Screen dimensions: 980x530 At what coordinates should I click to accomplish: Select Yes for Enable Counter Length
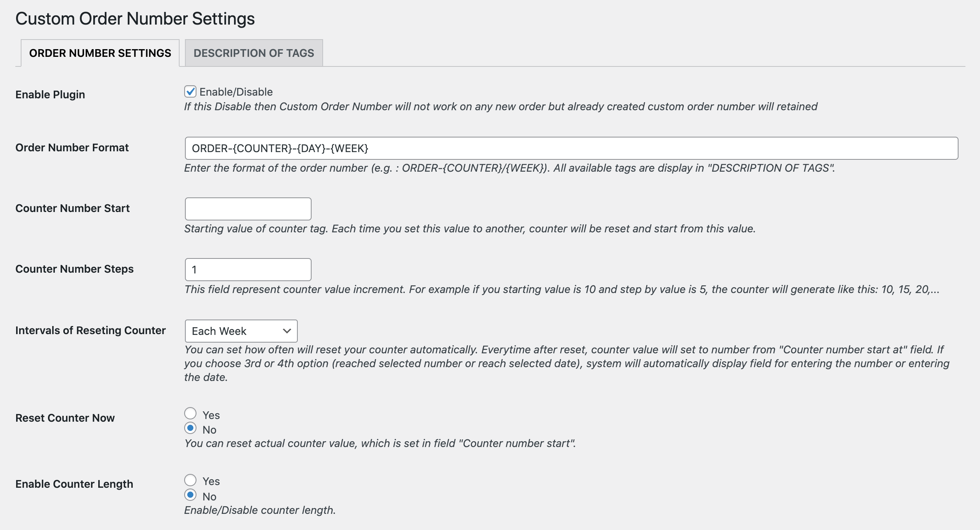coord(191,480)
